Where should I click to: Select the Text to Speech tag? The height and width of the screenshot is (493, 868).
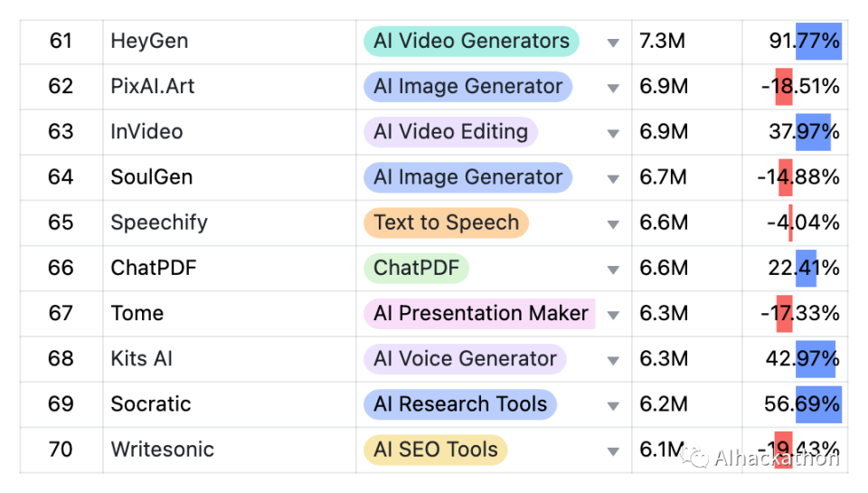(446, 223)
